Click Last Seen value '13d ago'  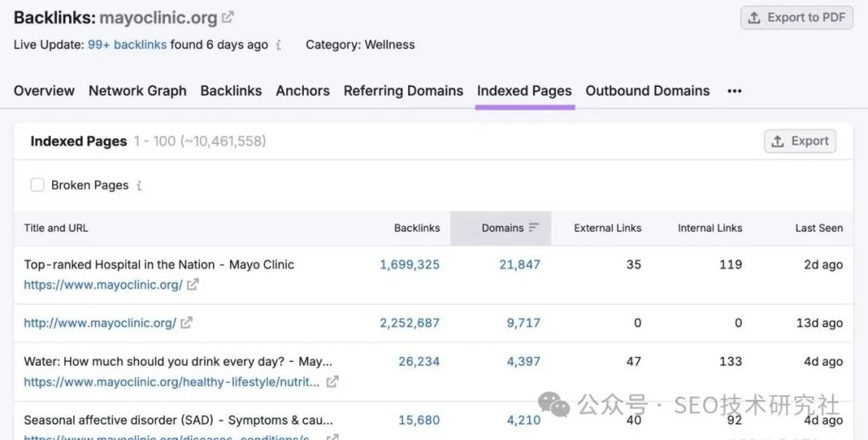click(820, 323)
